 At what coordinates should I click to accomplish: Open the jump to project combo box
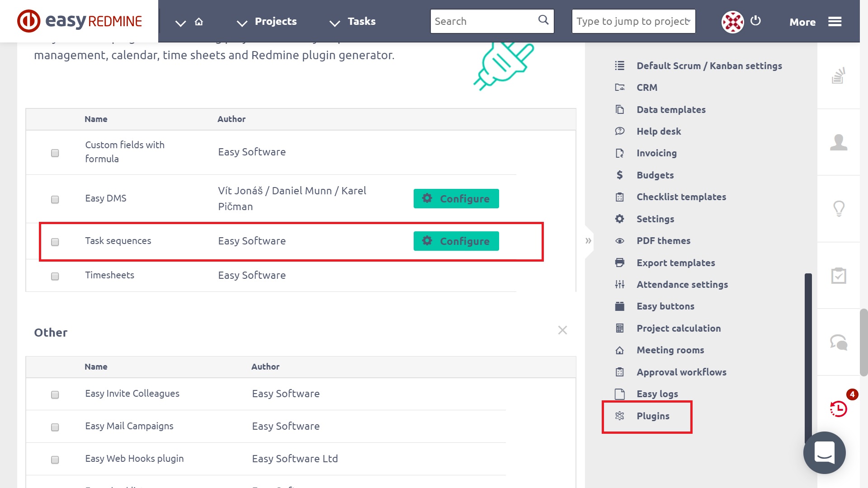click(633, 21)
